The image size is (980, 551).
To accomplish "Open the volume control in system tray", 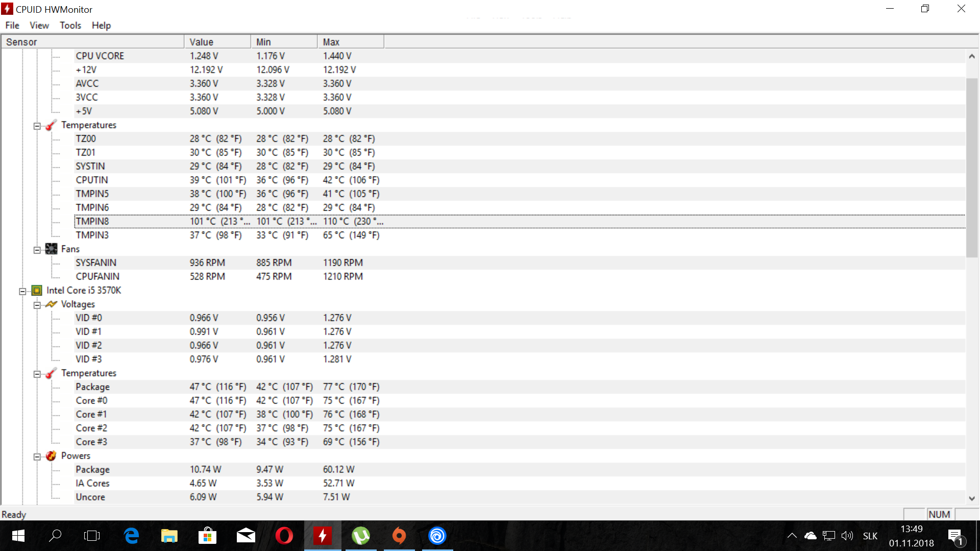I will click(x=847, y=536).
